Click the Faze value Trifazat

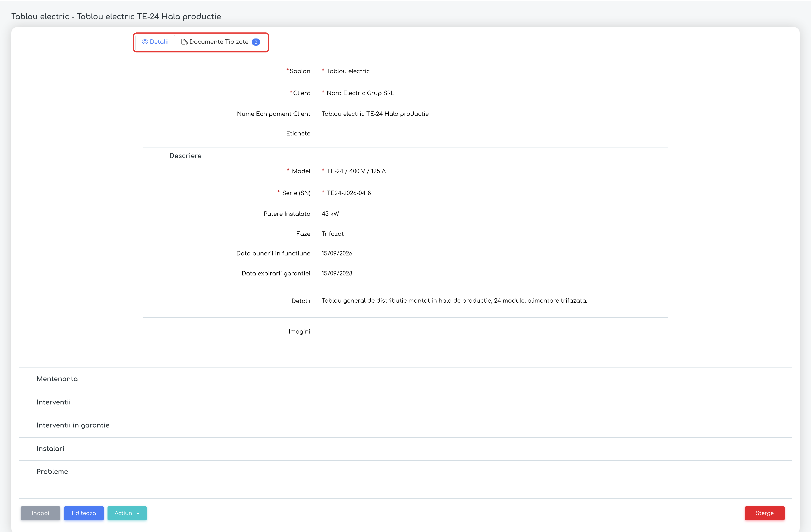click(x=333, y=234)
